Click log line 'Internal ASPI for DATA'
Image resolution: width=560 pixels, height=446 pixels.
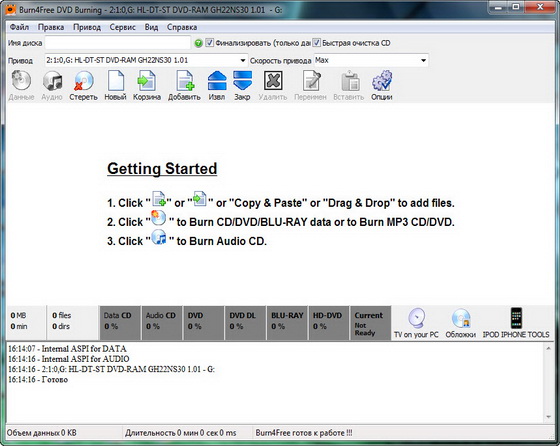click(67, 349)
